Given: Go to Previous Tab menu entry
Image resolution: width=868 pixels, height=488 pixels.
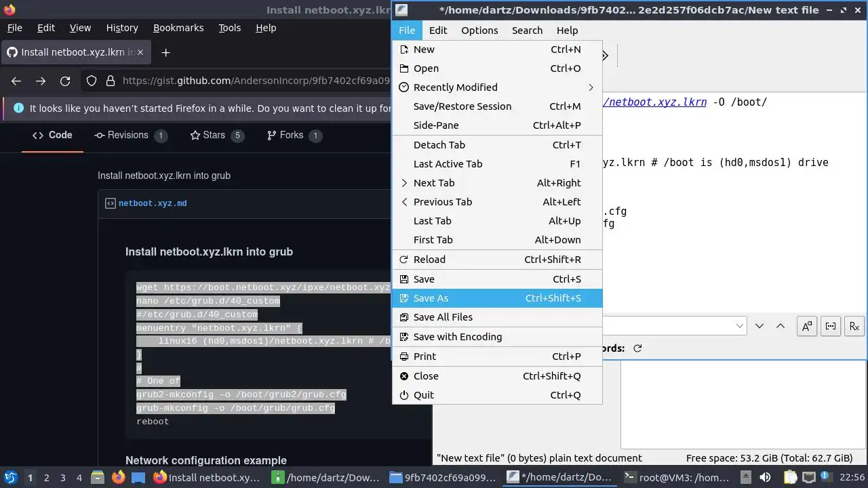Looking at the screenshot, I should coord(497,202).
